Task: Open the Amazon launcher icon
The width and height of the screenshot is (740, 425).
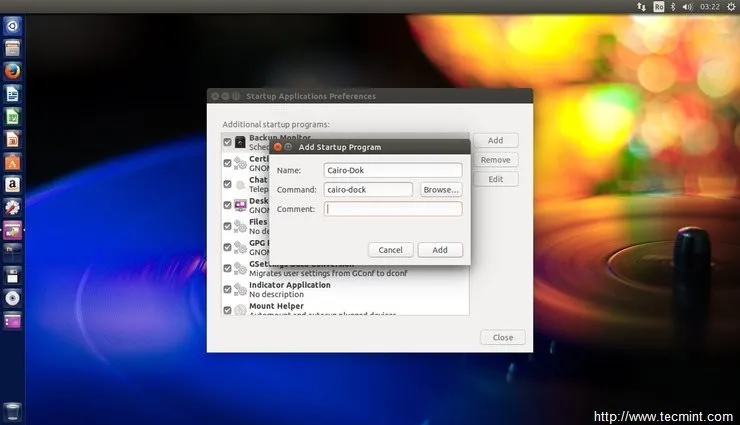Action: [x=13, y=185]
